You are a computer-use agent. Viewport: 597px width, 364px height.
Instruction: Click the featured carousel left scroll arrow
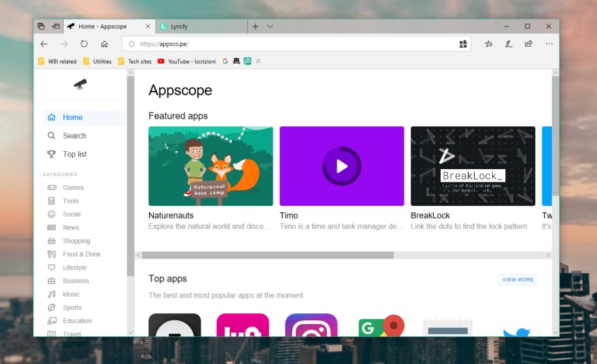coord(138,255)
